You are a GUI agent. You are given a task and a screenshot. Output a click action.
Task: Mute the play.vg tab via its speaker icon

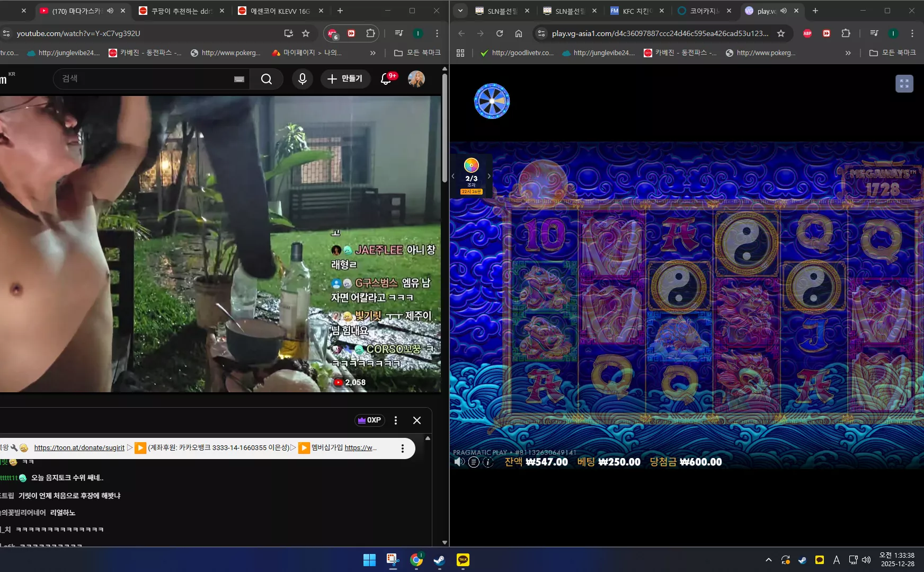pos(784,11)
